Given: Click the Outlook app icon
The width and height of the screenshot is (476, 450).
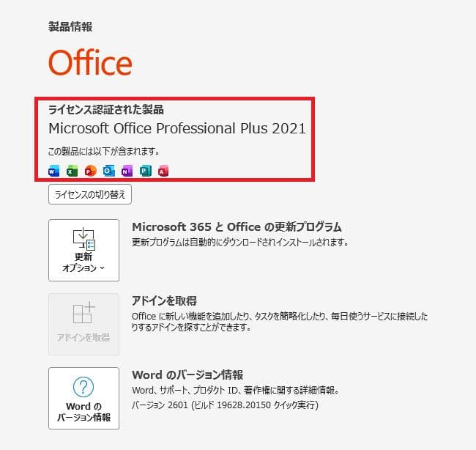Looking at the screenshot, I should 108,171.
